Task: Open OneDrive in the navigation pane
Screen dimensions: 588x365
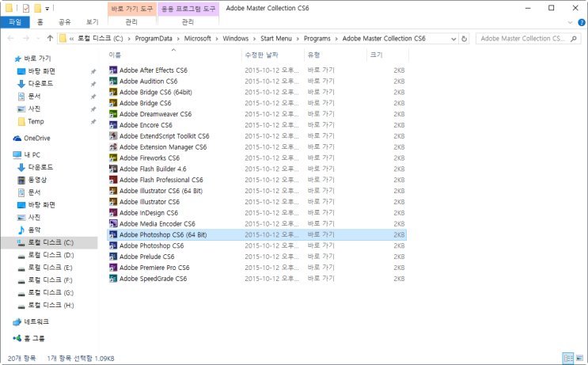Action: (36, 138)
